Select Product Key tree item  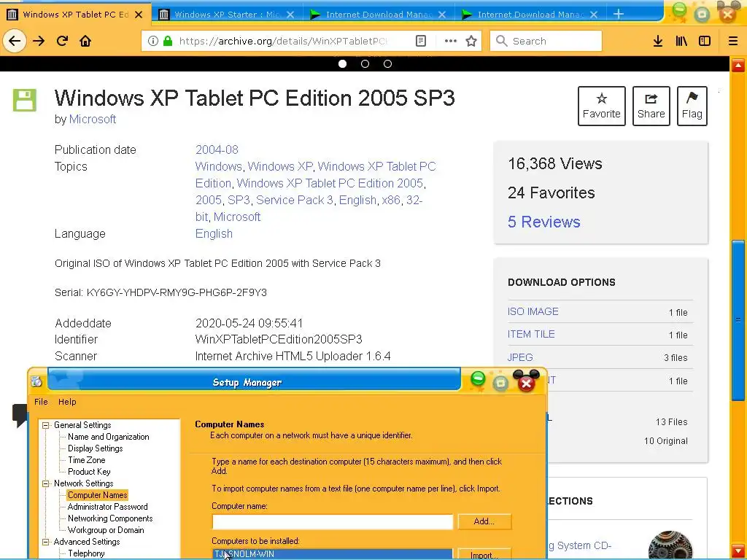[89, 472]
